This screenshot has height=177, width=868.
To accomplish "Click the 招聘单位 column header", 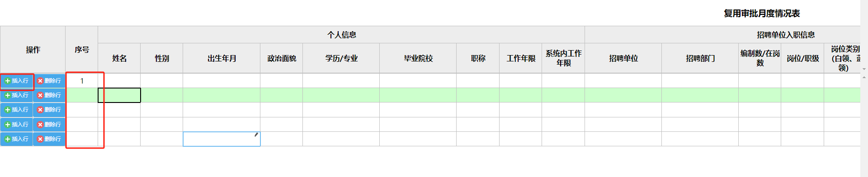I will pos(623,58).
